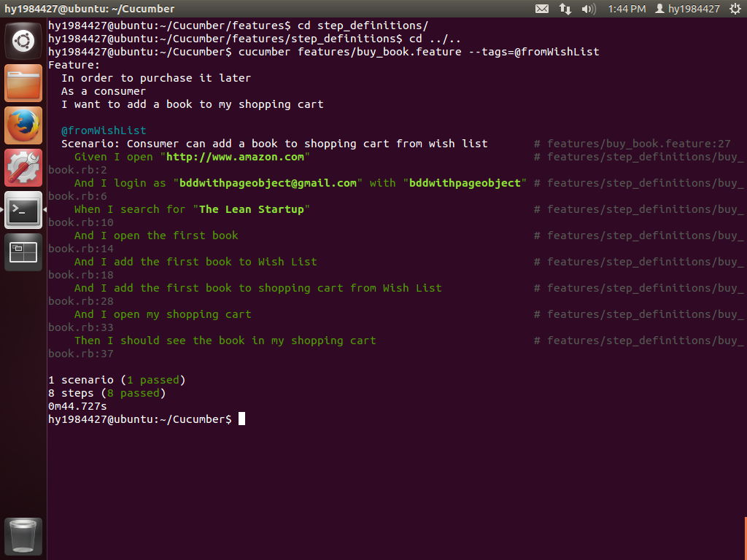Open the network connection indicator
This screenshot has height=560, width=747.
(565, 9)
